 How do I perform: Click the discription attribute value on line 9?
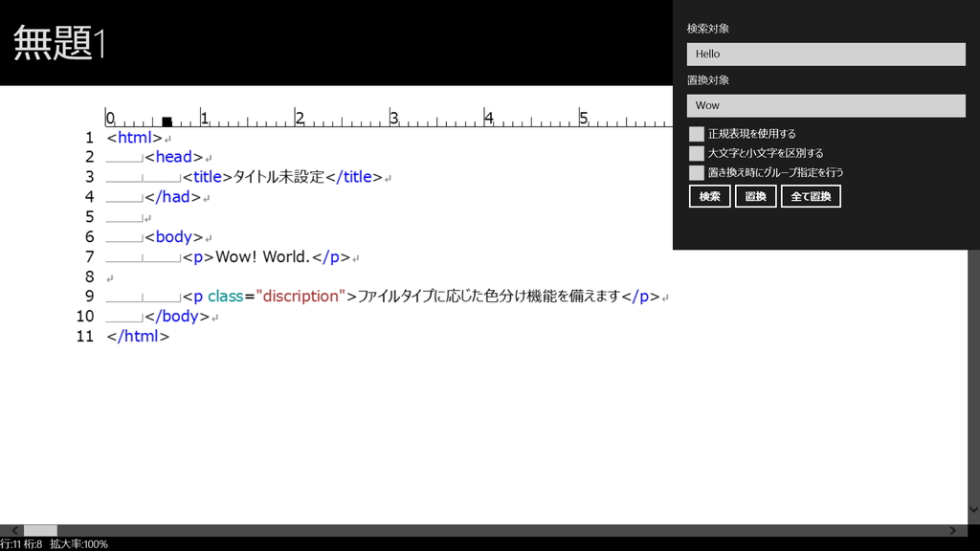tap(301, 296)
